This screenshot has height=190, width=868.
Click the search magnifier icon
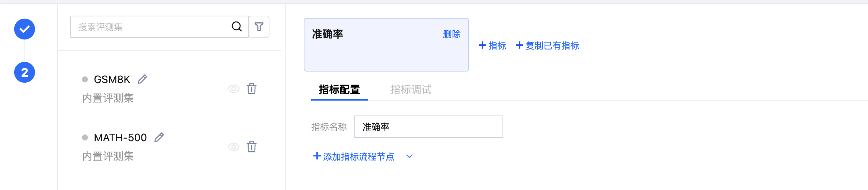(237, 26)
